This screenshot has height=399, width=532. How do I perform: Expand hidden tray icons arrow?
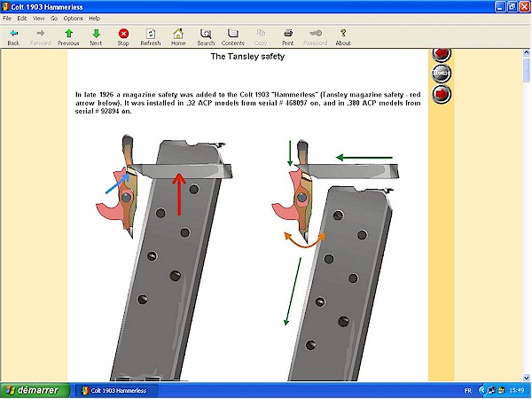481,391
